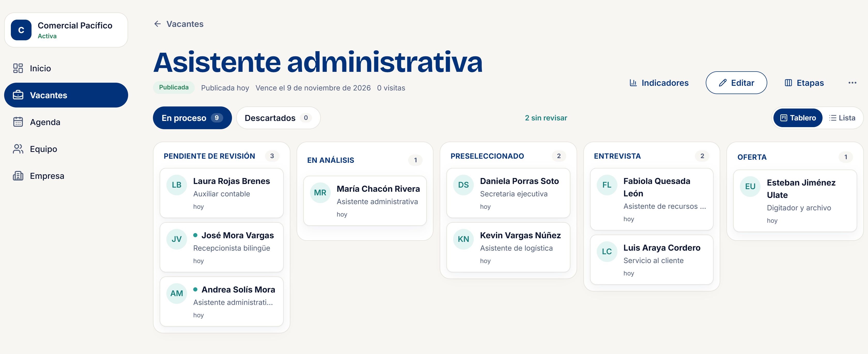Click the Editar button

(x=736, y=83)
